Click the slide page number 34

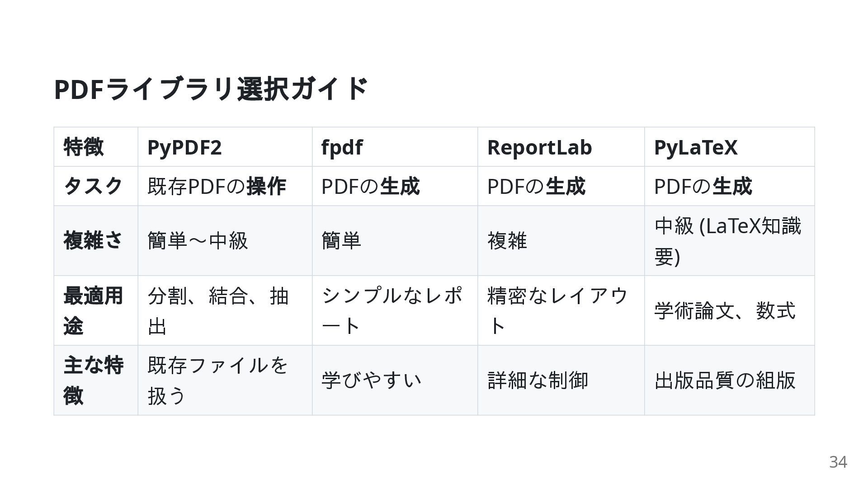pyautogui.click(x=838, y=462)
